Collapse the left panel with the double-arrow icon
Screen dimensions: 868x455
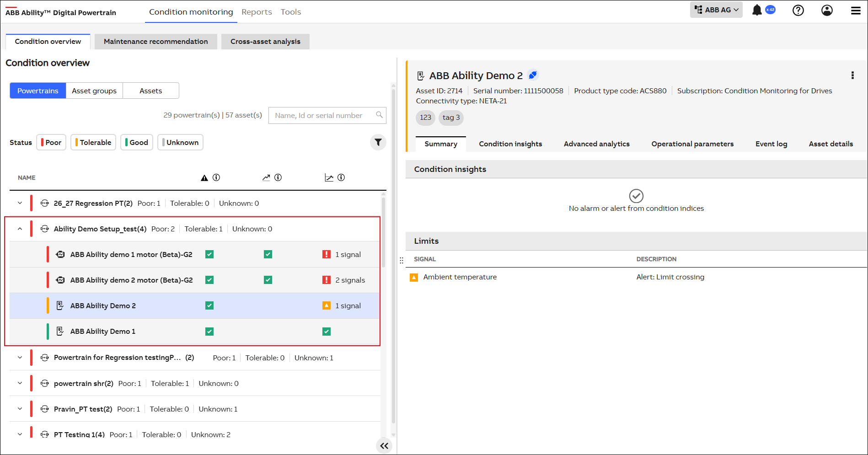coord(384,445)
